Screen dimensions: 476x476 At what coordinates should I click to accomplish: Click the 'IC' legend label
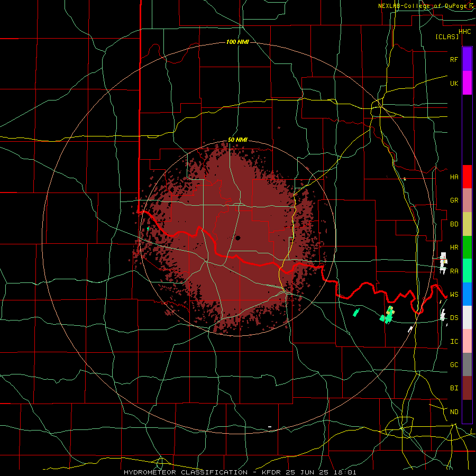click(454, 342)
